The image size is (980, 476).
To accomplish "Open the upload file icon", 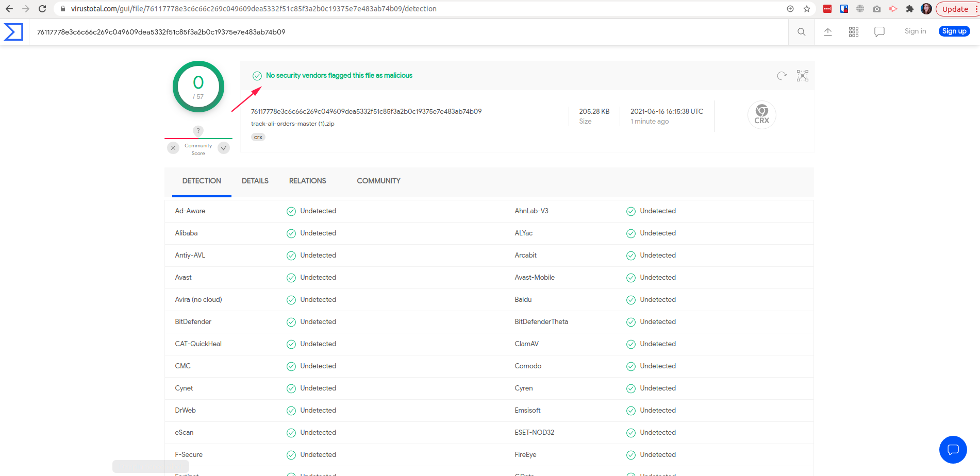I will (x=828, y=32).
